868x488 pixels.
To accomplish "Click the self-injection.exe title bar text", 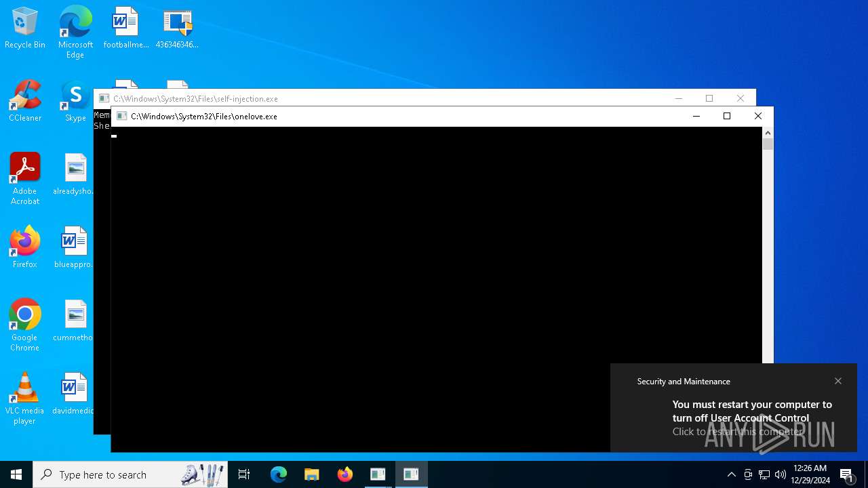I will 195,99.
